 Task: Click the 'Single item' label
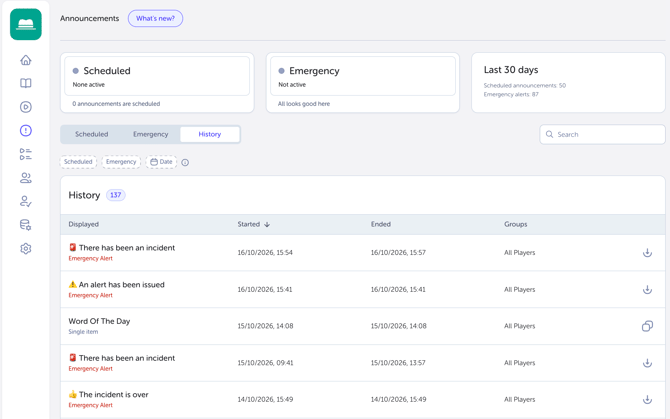pos(83,332)
